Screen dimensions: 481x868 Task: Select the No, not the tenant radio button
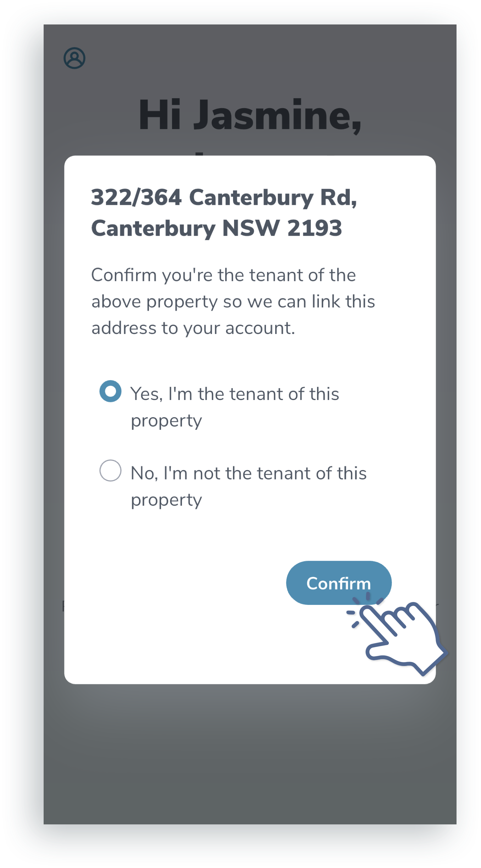click(110, 471)
